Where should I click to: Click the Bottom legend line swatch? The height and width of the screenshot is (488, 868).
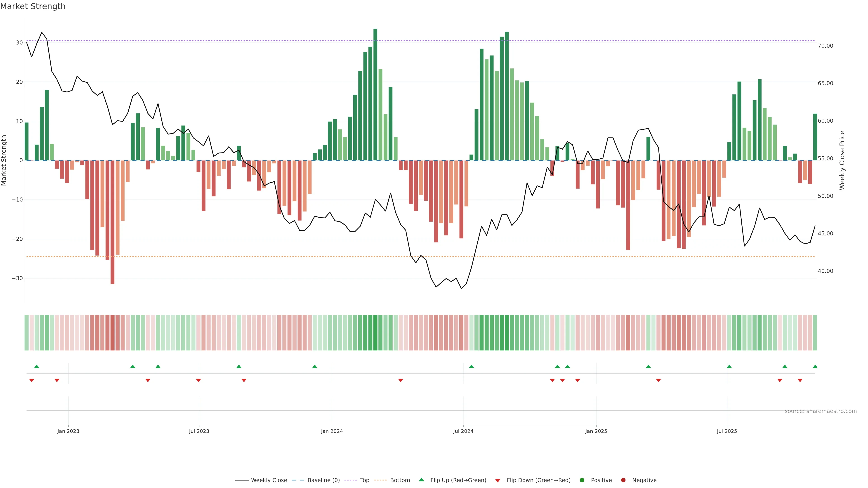(x=380, y=480)
